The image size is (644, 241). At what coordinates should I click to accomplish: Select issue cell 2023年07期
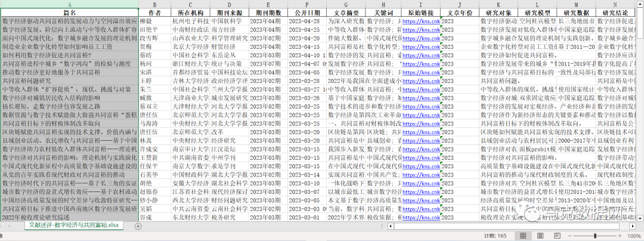[268, 64]
